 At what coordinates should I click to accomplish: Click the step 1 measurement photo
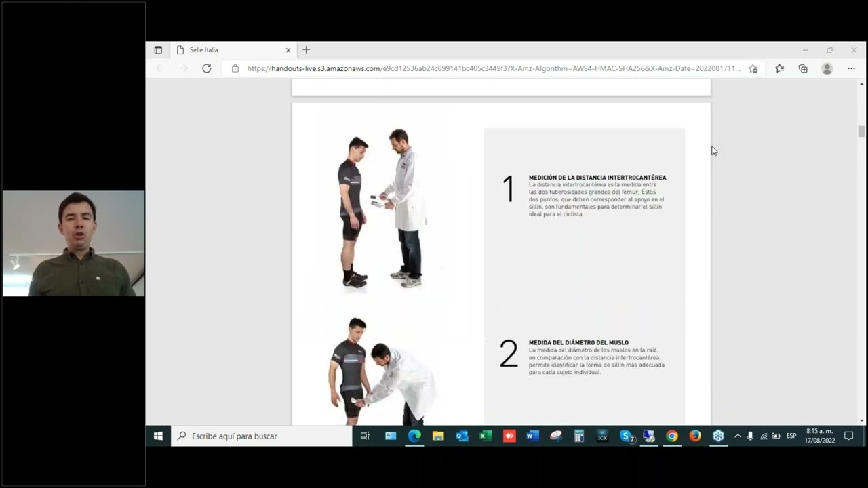tap(382, 208)
